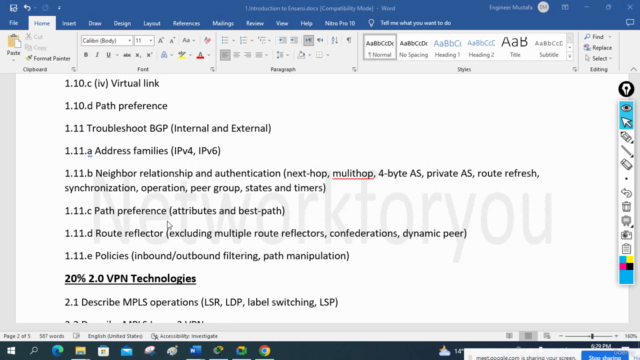Image resolution: width=640 pixels, height=360 pixels.
Task: Click the Multilevel List icon
Action: click(262, 40)
